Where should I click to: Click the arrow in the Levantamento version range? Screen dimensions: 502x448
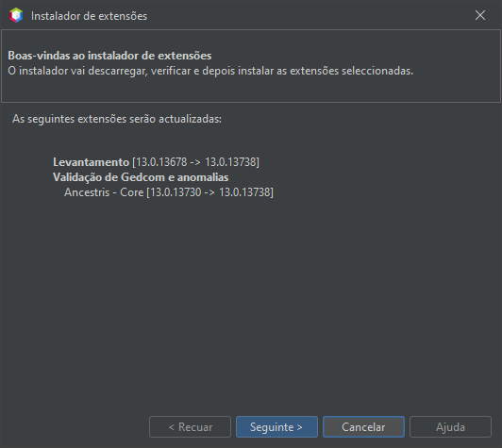pos(195,162)
